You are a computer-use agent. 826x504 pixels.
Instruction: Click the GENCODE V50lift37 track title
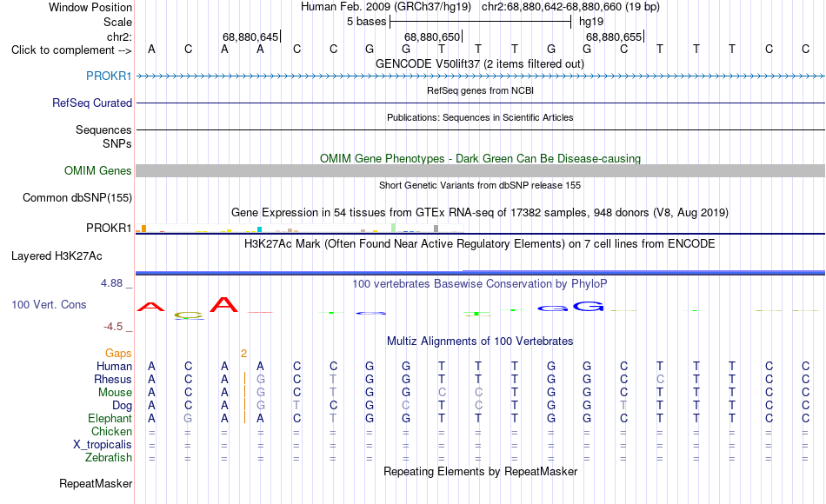[480, 63]
